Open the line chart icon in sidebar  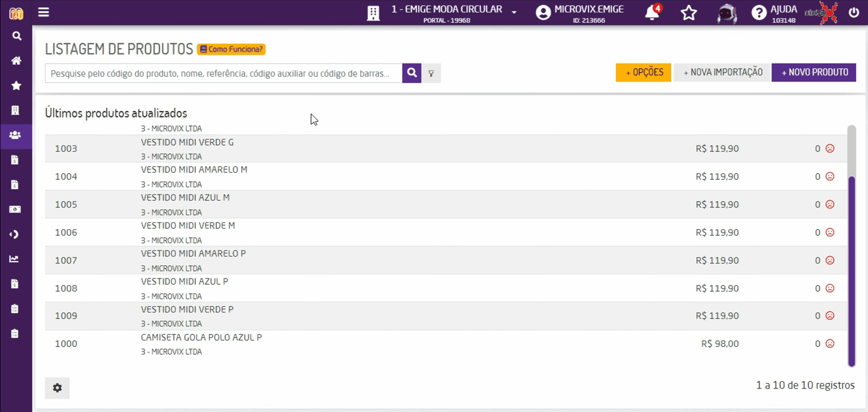14,259
